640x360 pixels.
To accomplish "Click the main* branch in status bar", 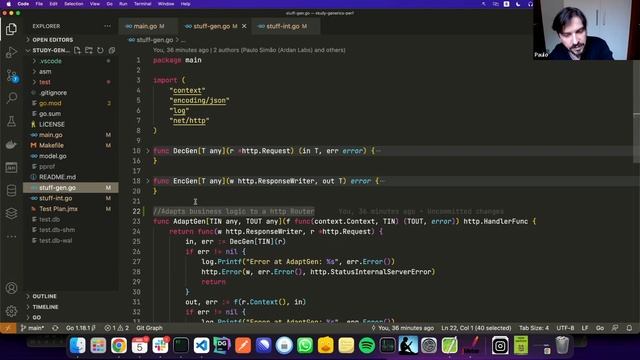I will pyautogui.click(x=32, y=328).
